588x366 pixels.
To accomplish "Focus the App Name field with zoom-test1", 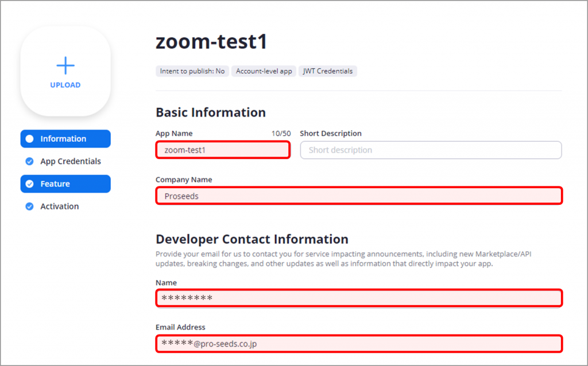I will (x=223, y=150).
